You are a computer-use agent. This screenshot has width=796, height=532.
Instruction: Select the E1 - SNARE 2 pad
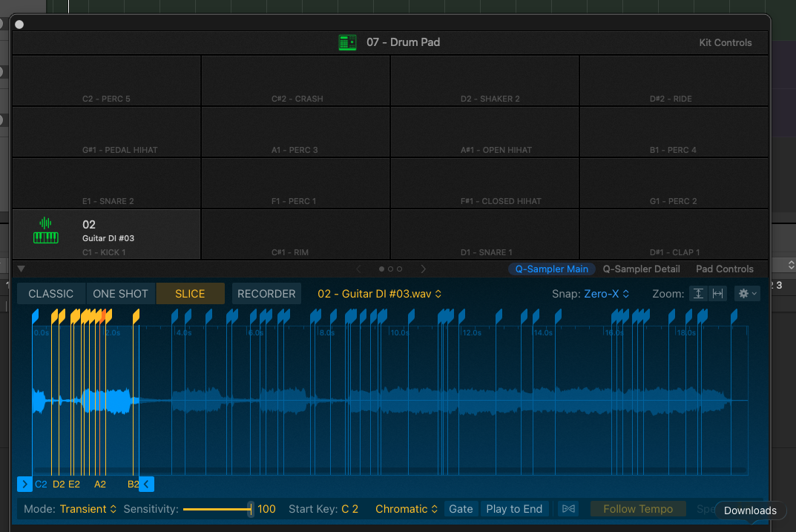coord(107,183)
